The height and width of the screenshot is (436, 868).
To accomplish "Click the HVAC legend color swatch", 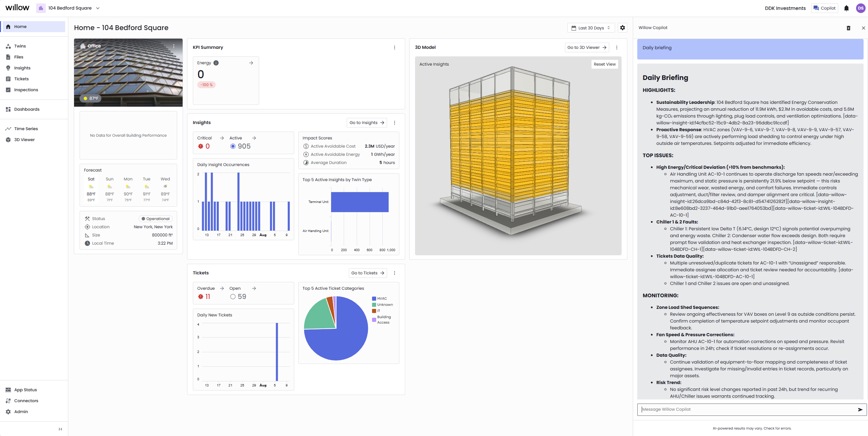I will point(374,298).
